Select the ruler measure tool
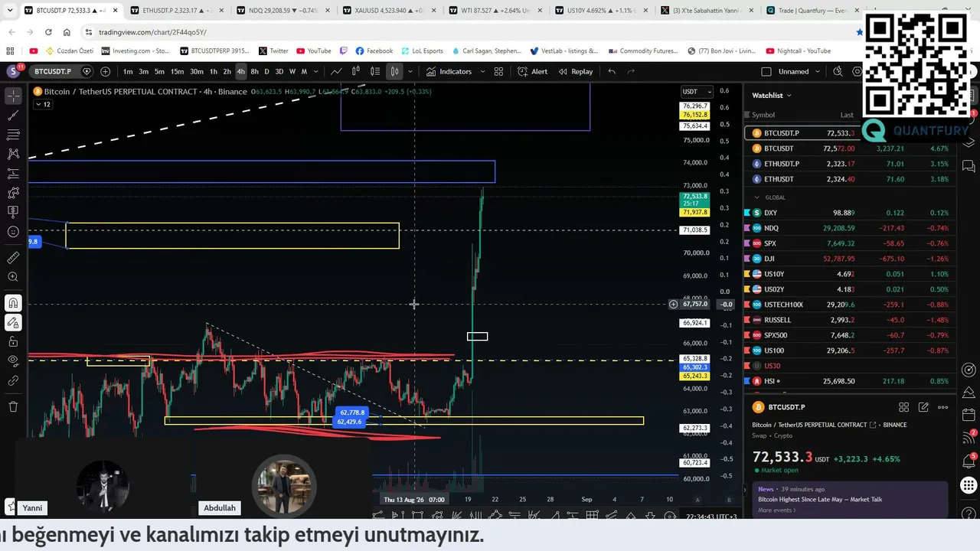The image size is (980, 551). click(13, 258)
